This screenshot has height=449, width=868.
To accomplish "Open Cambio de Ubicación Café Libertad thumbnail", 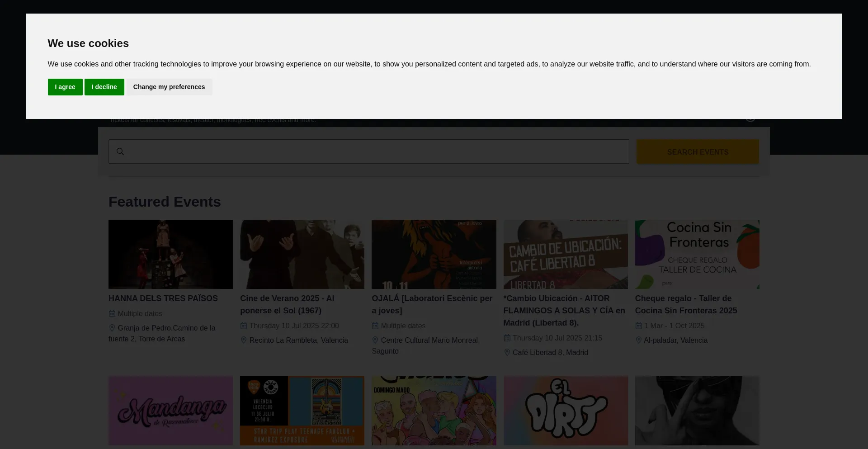I will pos(566,254).
